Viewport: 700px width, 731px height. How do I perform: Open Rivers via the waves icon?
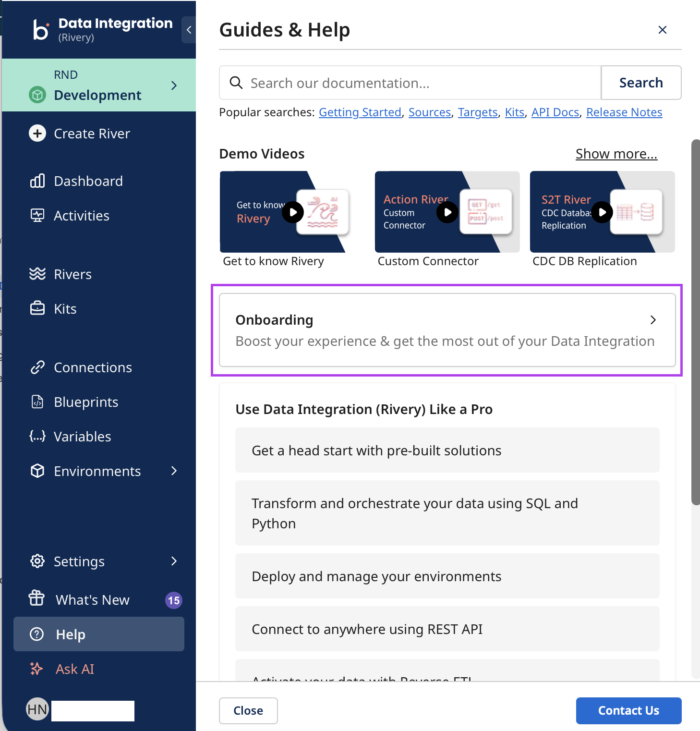[37, 274]
